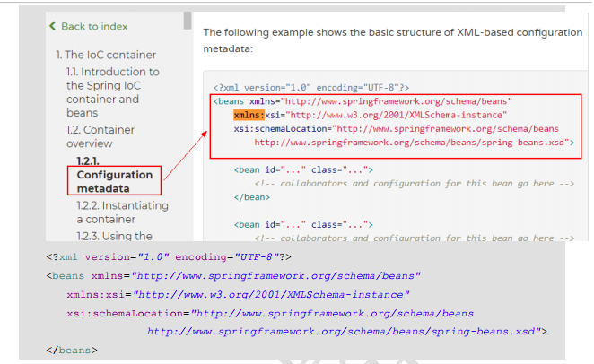Click the lower xml version declaration line

click(169, 257)
